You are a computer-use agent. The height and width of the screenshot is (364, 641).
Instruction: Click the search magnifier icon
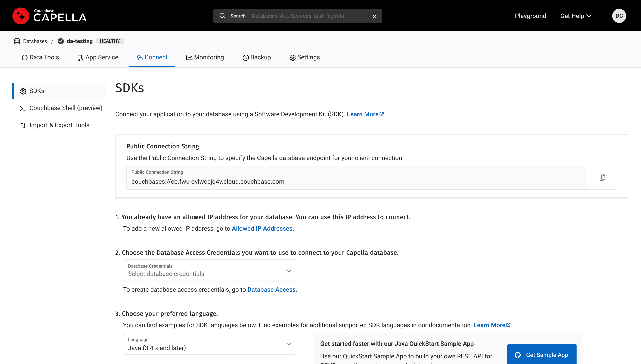(x=222, y=16)
